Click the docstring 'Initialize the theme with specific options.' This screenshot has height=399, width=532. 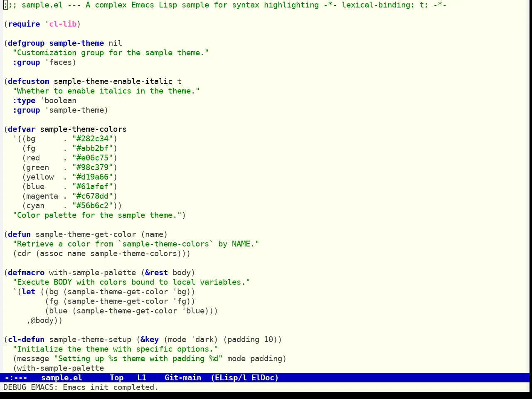(x=115, y=349)
